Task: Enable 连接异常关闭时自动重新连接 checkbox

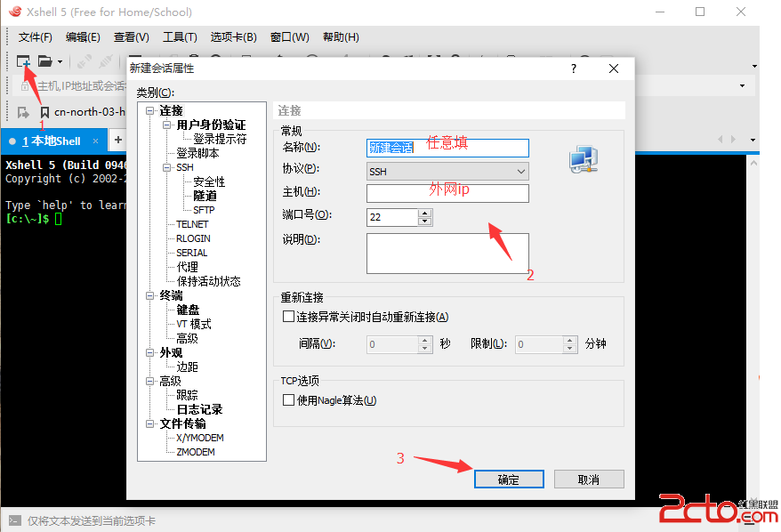Action: click(x=288, y=317)
